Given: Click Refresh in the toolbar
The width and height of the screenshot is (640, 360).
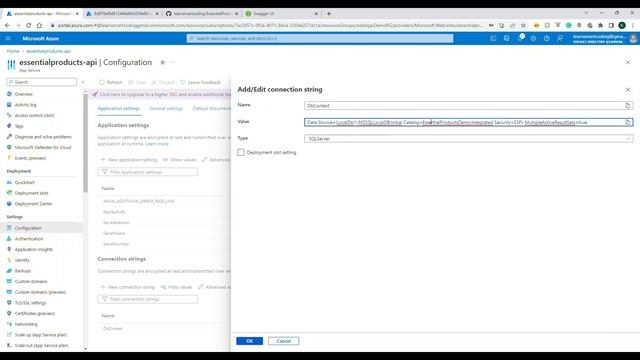Looking at the screenshot, I should (x=111, y=82).
